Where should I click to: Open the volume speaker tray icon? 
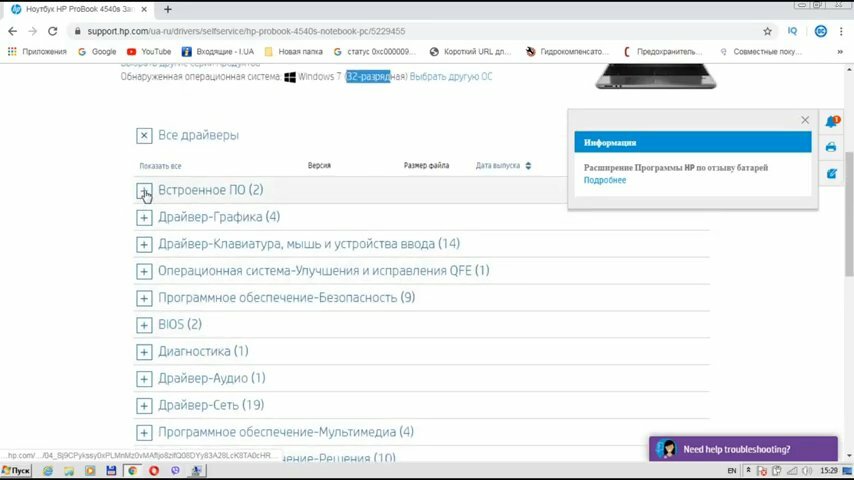click(807, 471)
